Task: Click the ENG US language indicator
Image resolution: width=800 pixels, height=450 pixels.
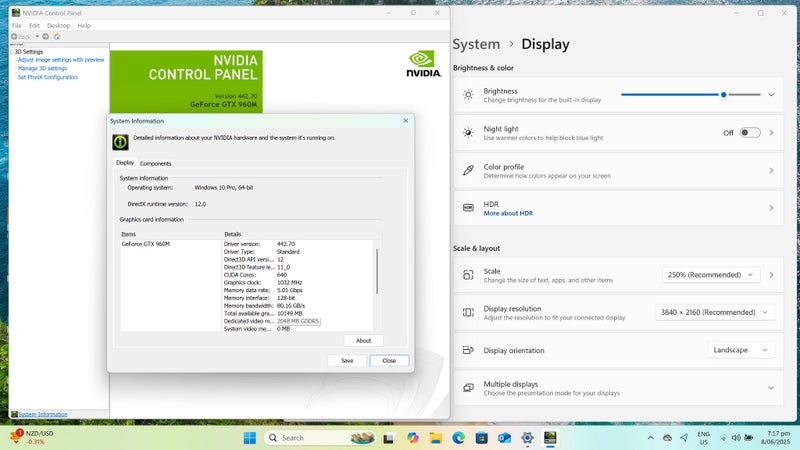Action: tap(704, 438)
